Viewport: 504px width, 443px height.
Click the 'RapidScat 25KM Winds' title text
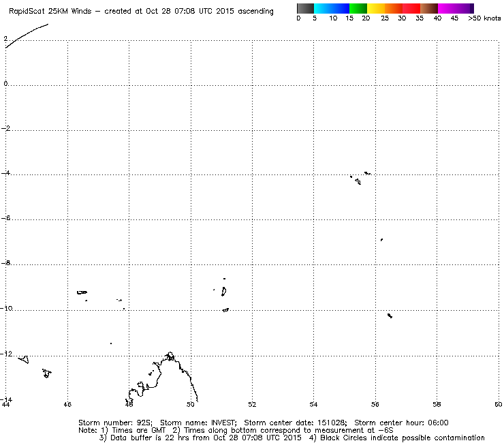point(50,12)
